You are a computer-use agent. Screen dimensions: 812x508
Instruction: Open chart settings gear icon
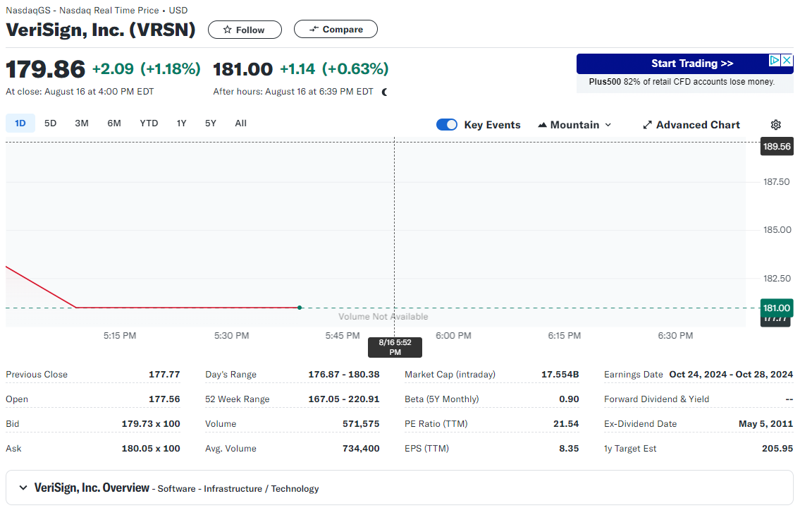[x=775, y=125]
